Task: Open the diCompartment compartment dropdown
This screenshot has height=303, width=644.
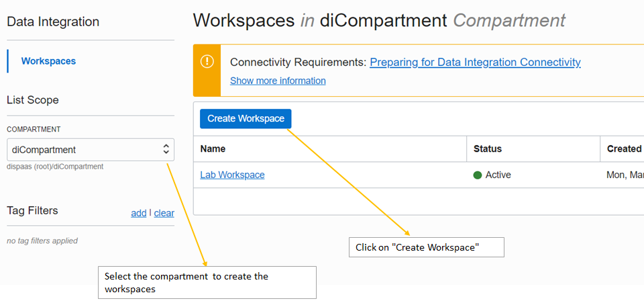Action: tap(90, 150)
